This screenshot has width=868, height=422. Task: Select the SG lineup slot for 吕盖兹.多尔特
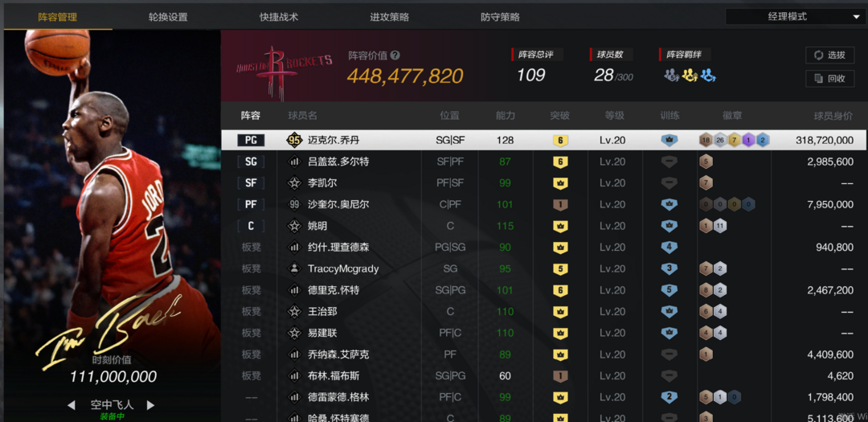(251, 162)
